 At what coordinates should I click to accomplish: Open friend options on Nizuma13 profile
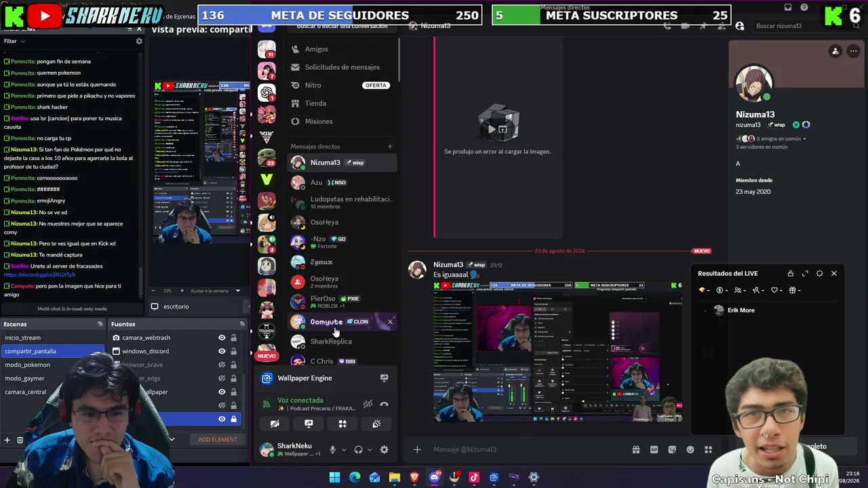coord(835,51)
